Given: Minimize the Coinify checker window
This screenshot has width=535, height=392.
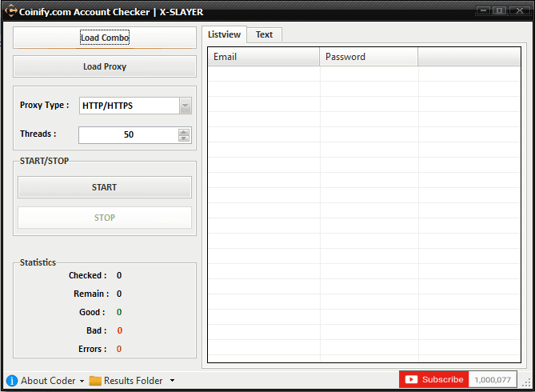Looking at the screenshot, I should point(483,10).
